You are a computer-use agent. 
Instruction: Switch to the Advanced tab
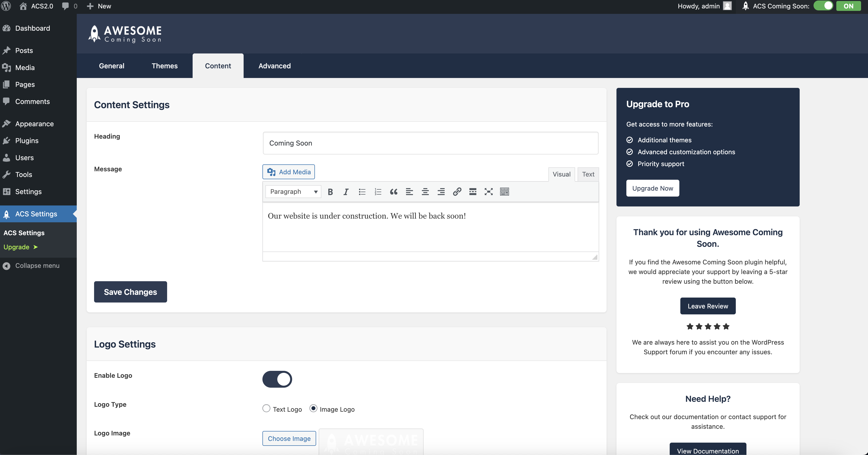[x=275, y=66]
